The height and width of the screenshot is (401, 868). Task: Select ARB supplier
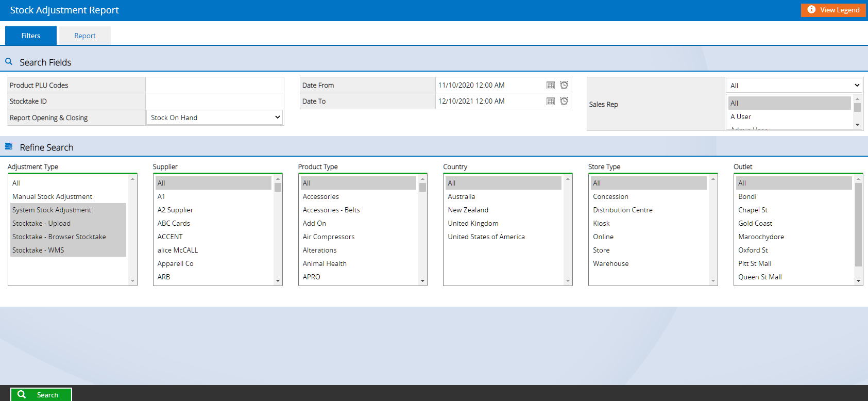213,277
